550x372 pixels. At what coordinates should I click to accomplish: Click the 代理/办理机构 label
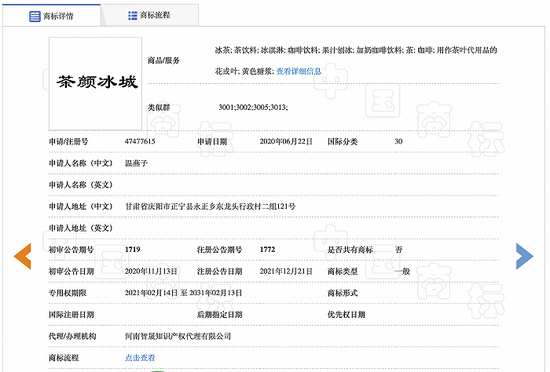[x=72, y=336]
